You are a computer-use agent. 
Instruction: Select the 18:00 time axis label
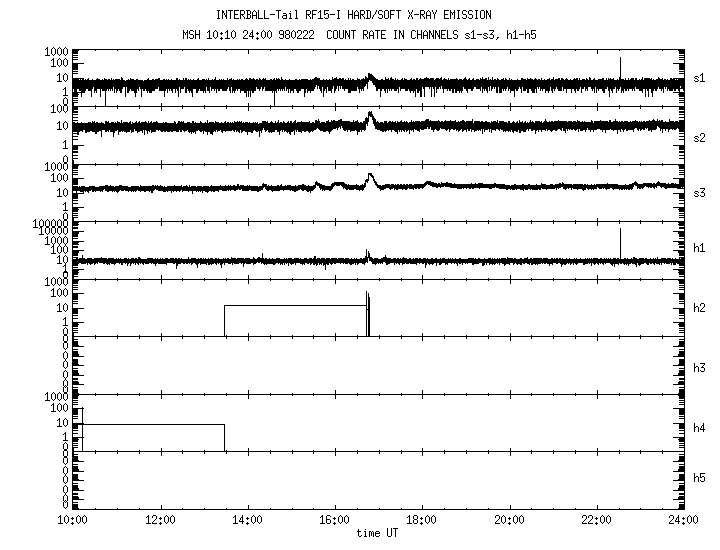tap(422, 520)
